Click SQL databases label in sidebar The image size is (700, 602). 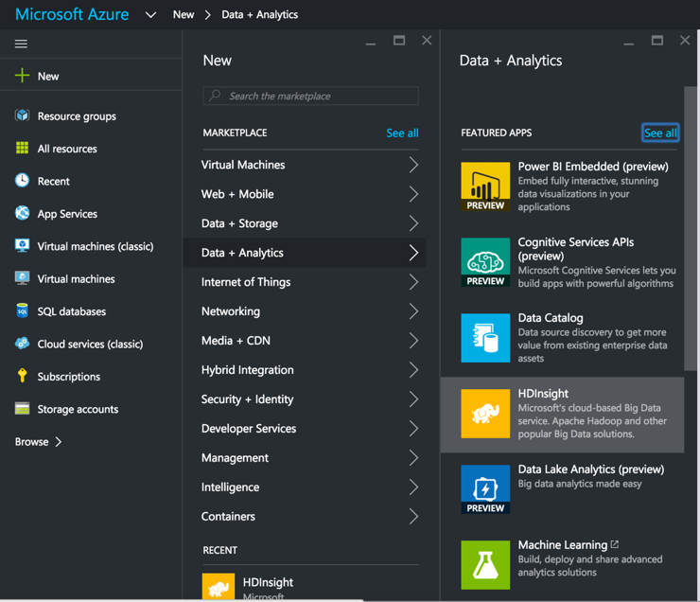tap(72, 311)
